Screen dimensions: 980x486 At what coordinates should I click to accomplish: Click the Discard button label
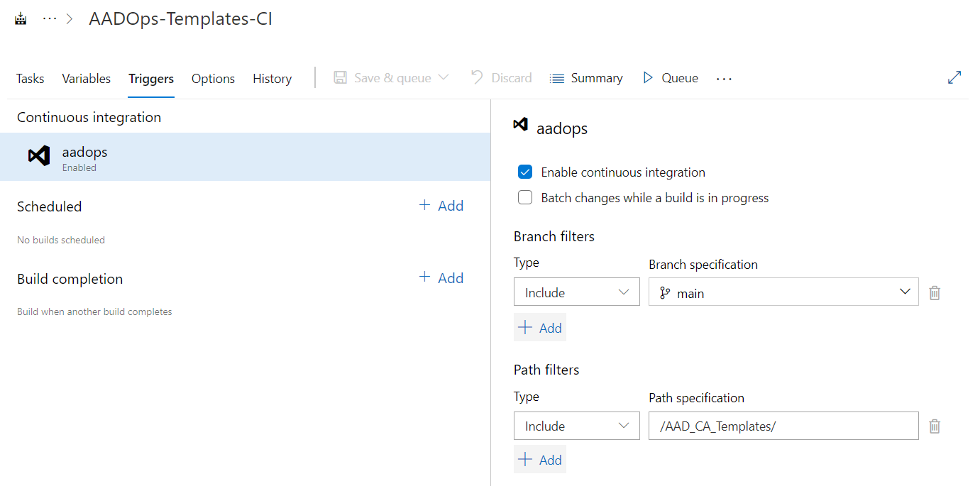click(x=512, y=78)
